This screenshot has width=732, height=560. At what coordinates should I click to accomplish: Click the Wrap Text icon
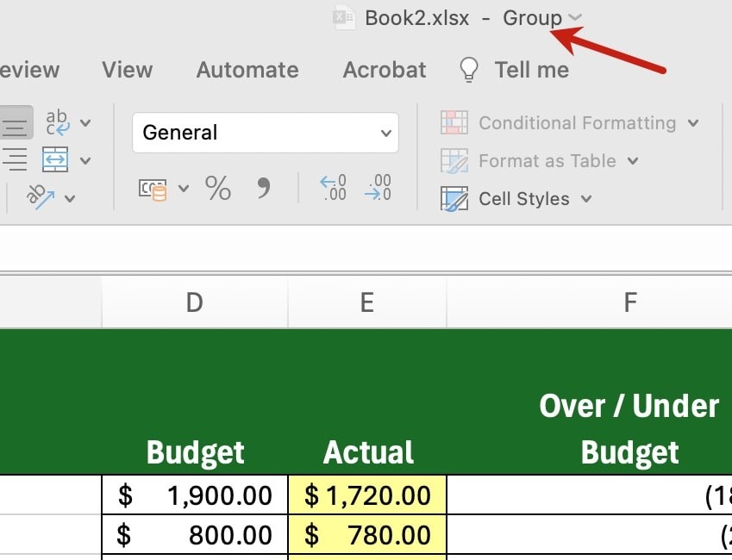(58, 122)
